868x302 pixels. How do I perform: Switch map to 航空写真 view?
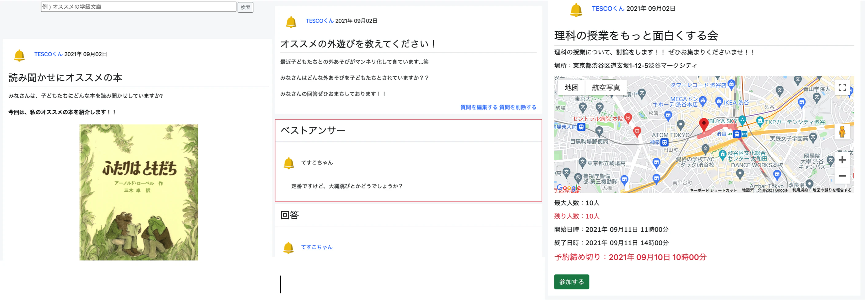(x=606, y=88)
